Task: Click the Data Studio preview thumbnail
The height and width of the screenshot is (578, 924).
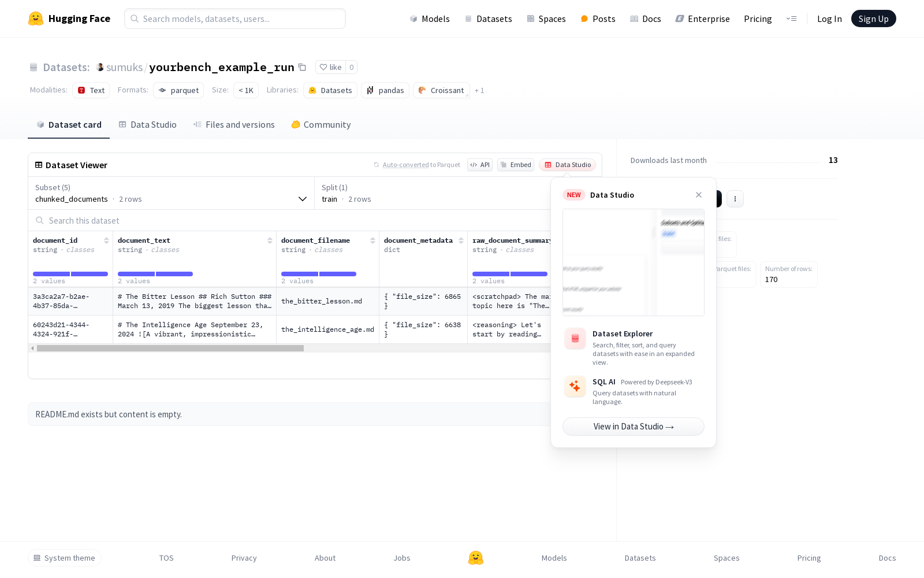Action: pos(634,262)
